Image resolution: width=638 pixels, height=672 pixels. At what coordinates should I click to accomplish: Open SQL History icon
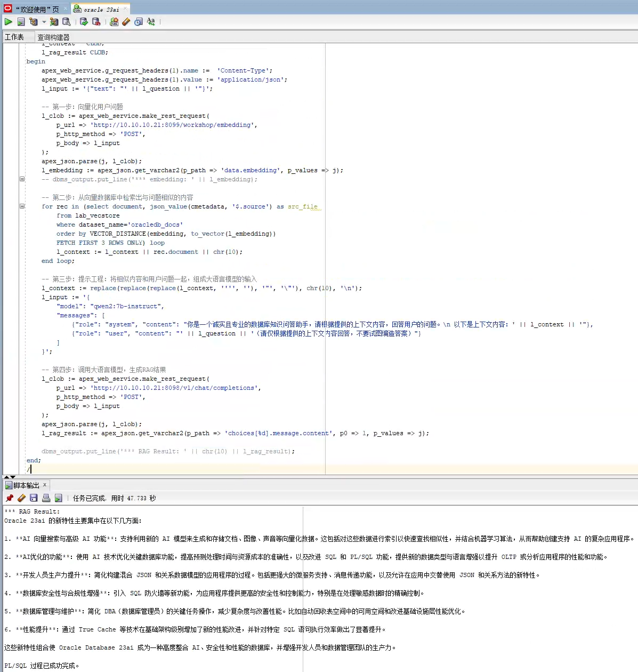139,22
